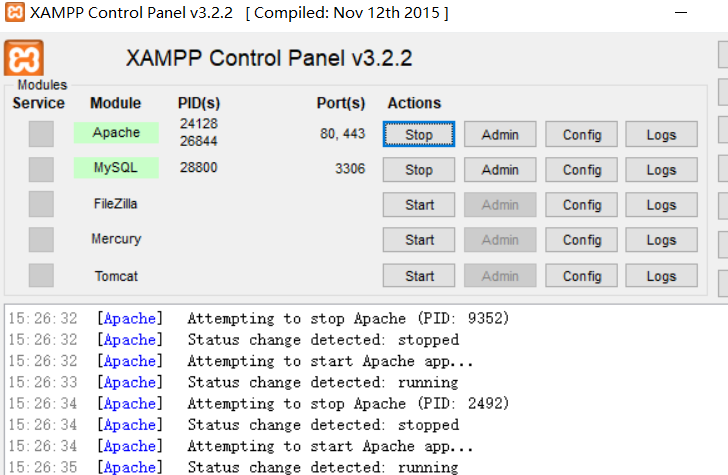Viewport: 728px width, 475px height.
Task: Toggle the Apache service checkbox
Action: 41,134
